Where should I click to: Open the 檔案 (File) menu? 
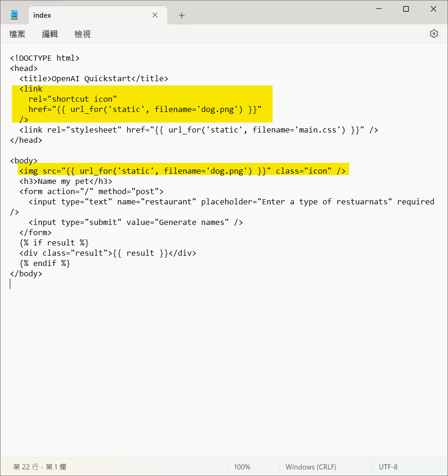click(17, 34)
